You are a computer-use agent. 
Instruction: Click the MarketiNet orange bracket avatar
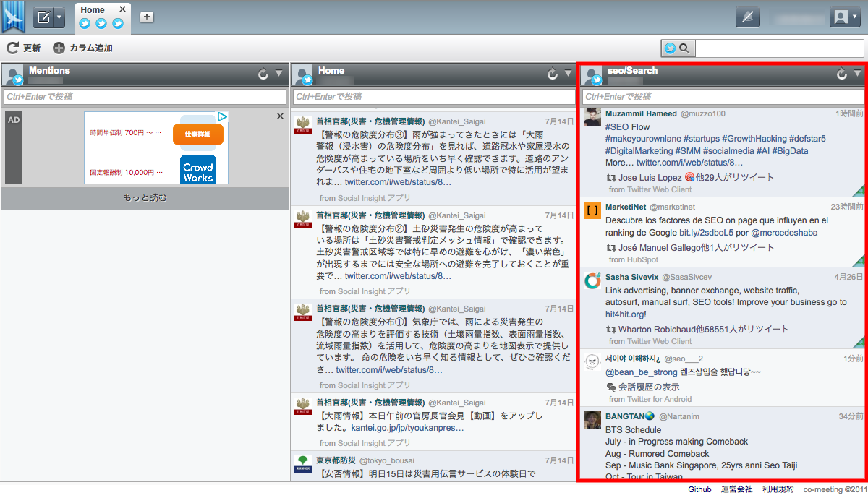point(592,211)
